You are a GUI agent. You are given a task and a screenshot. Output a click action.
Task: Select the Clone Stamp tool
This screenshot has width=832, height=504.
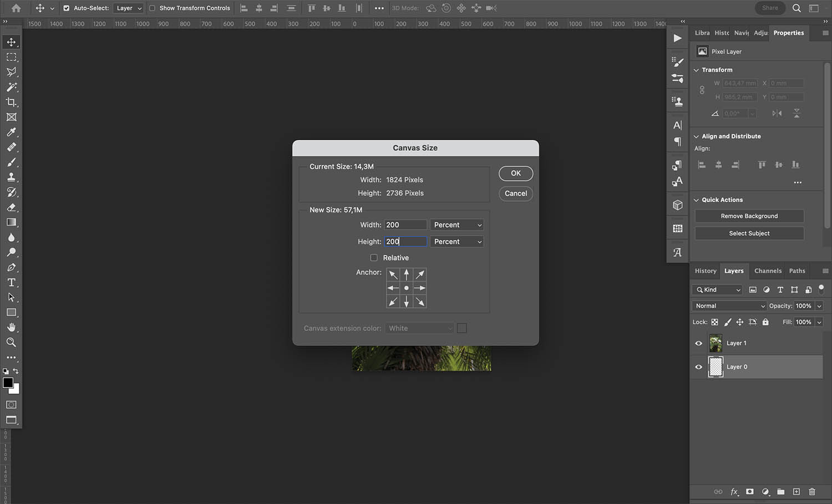click(12, 177)
